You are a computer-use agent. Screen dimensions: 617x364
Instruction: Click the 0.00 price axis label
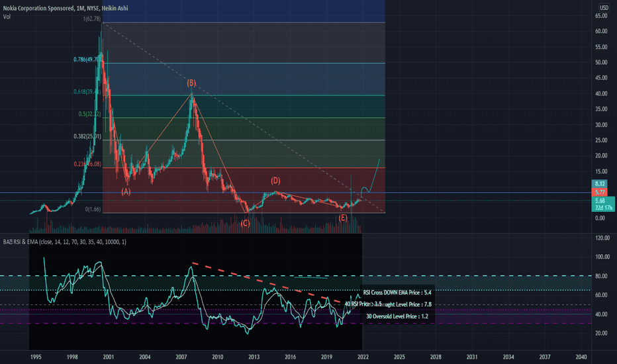[600, 218]
